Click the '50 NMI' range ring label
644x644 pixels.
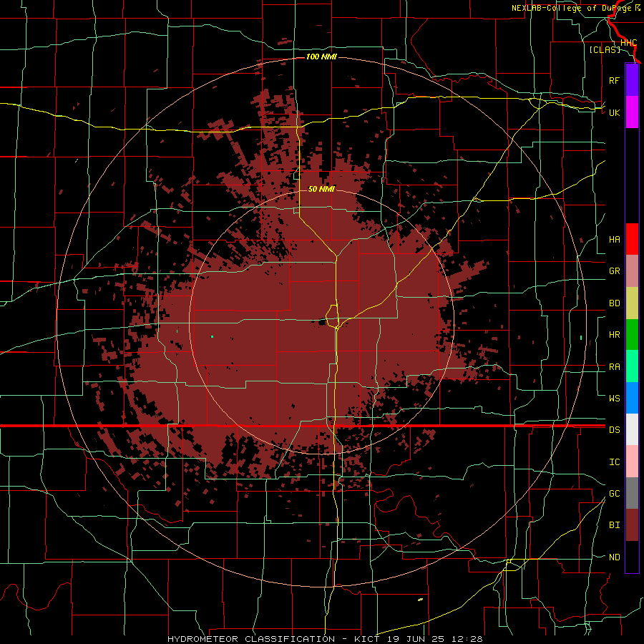point(321,189)
